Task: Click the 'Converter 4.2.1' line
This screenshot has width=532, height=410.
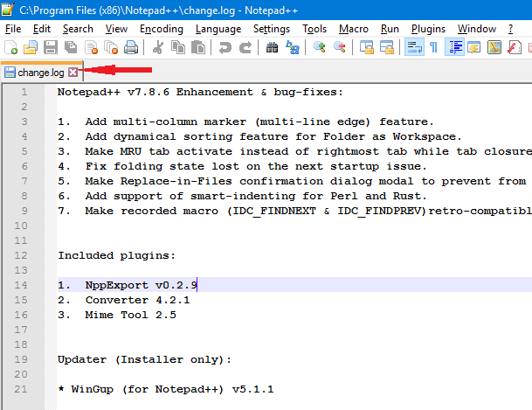Action: [123, 300]
